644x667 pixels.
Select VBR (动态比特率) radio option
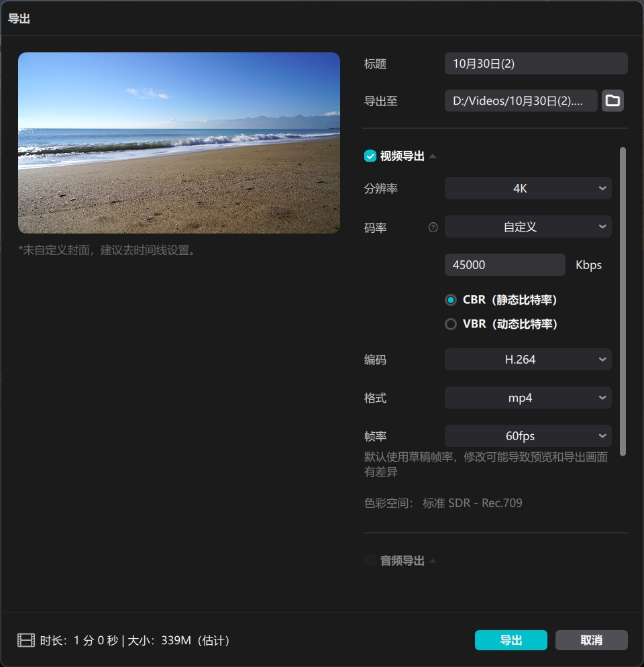click(x=451, y=324)
